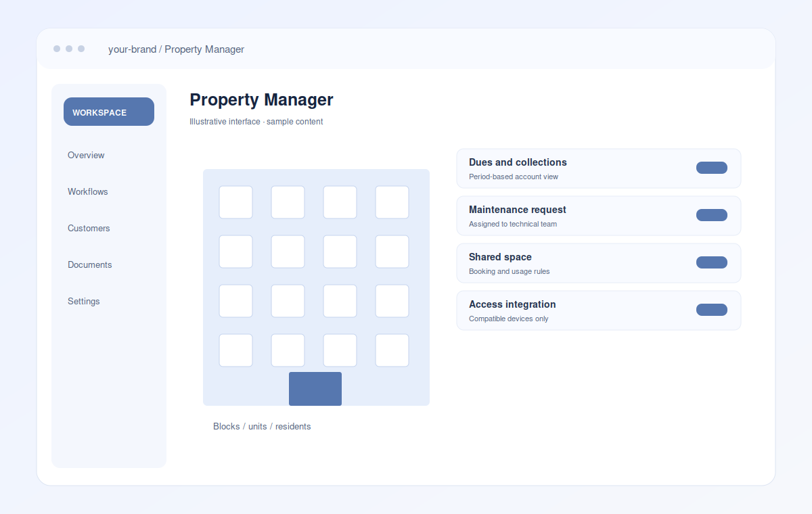This screenshot has width=812, height=514.
Task: Click the "Property Manager" page heading
Action: [261, 99]
